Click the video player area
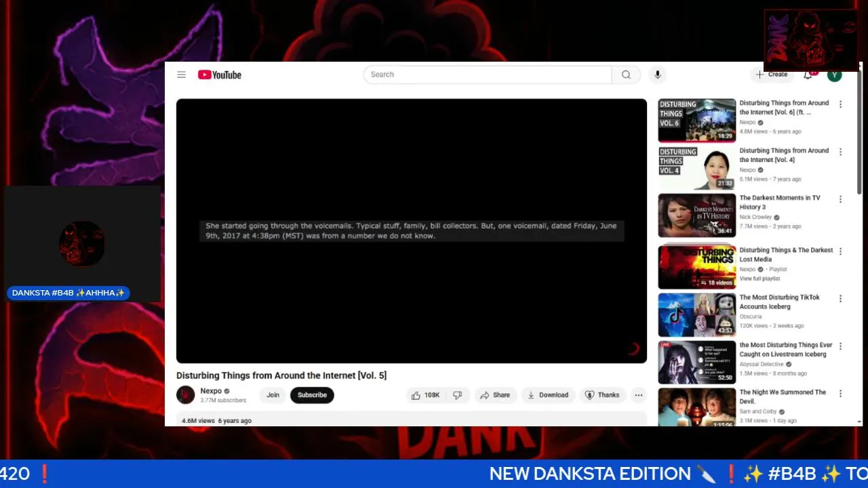 (412, 231)
